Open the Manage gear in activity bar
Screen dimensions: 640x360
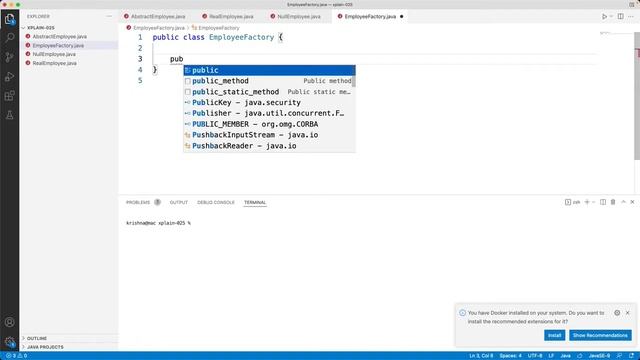[x=9, y=341]
